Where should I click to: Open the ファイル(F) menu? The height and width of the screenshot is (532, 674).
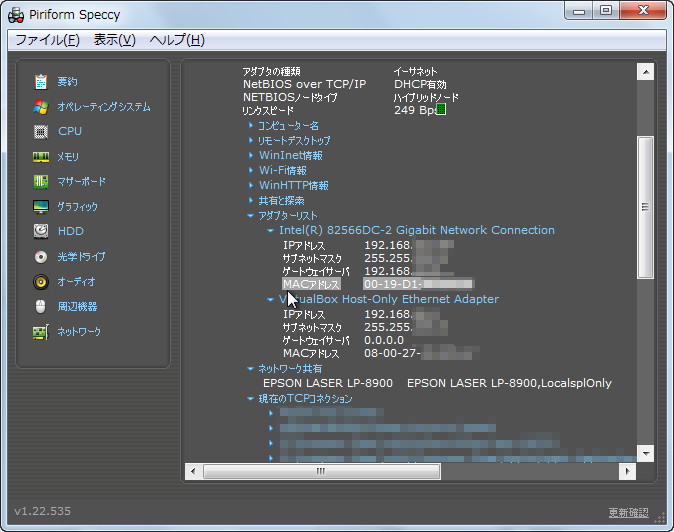pos(47,40)
